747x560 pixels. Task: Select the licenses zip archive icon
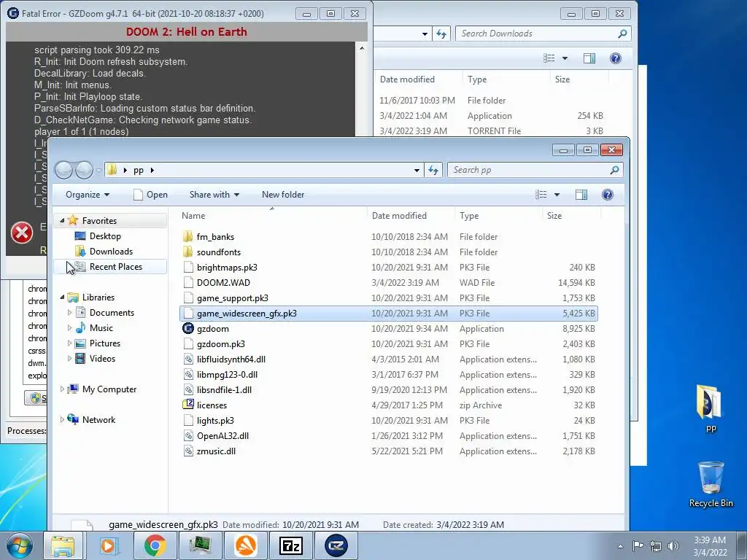(188, 405)
